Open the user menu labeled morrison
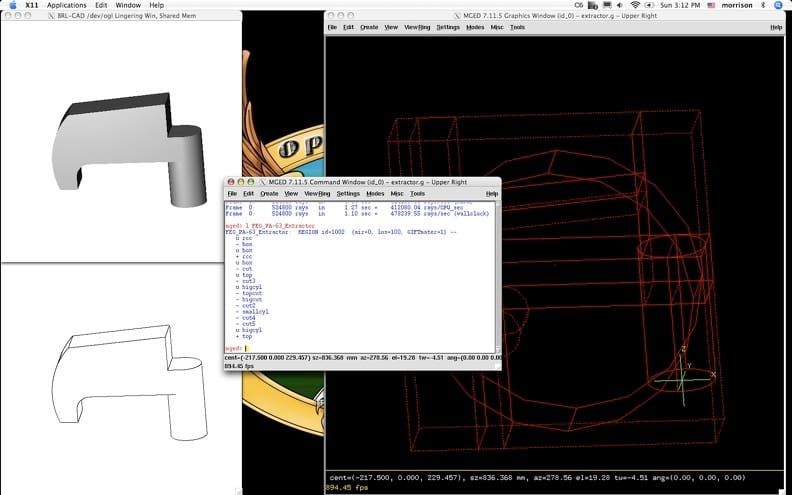792x495 pixels. 737,5
